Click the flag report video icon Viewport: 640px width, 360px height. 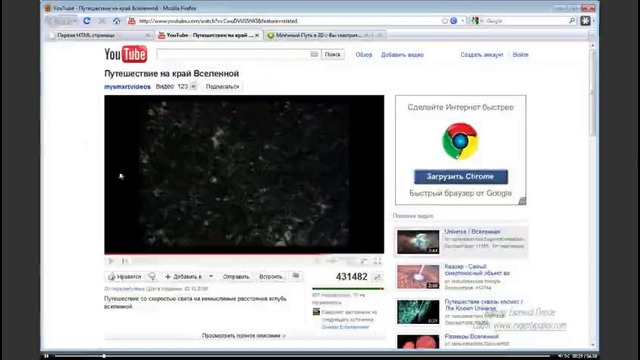(296, 277)
